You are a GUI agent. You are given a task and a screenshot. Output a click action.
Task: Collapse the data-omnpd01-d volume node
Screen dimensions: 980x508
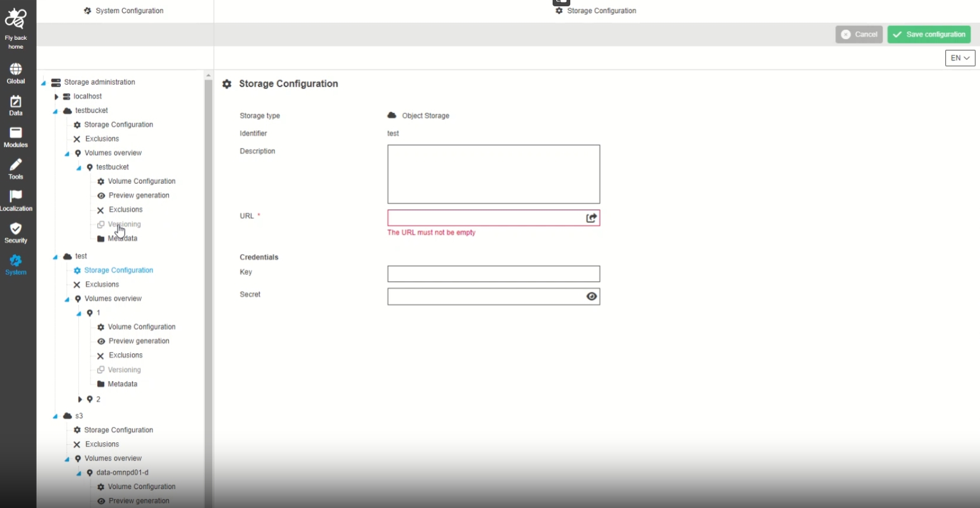79,473
